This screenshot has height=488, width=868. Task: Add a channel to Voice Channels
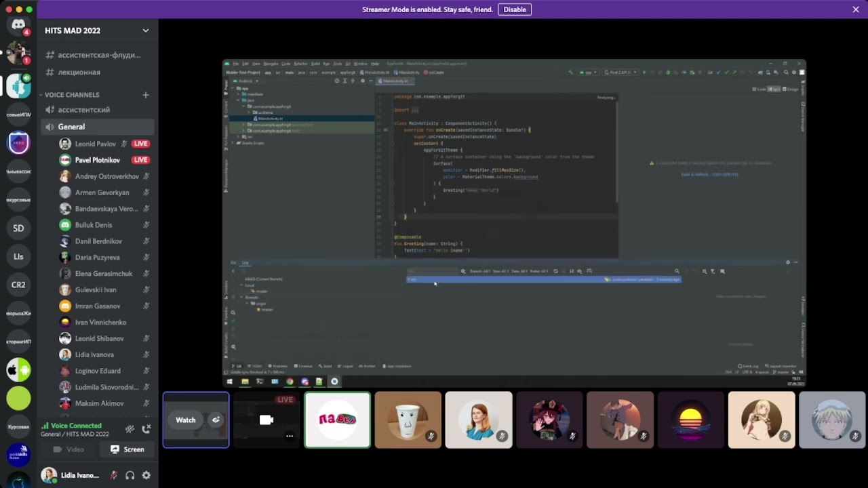click(x=145, y=95)
